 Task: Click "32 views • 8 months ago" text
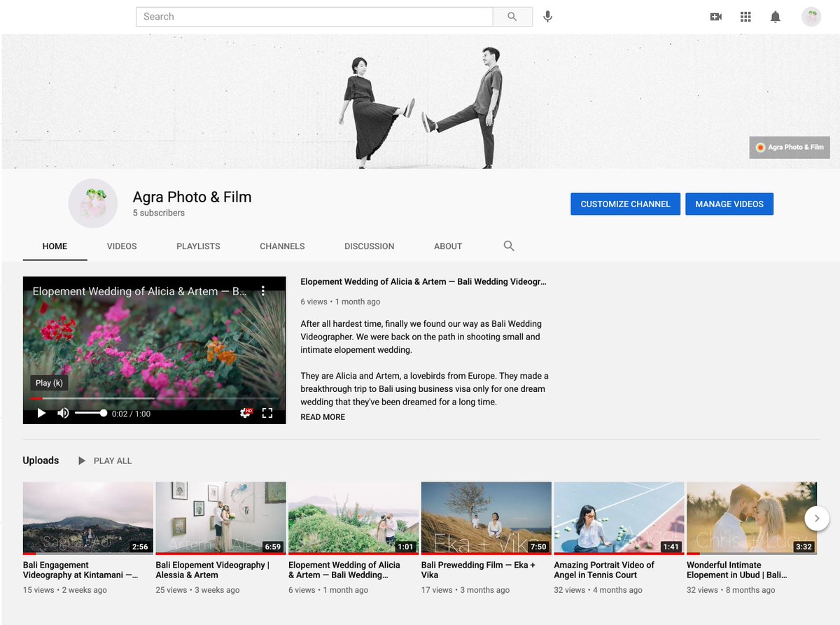click(731, 590)
